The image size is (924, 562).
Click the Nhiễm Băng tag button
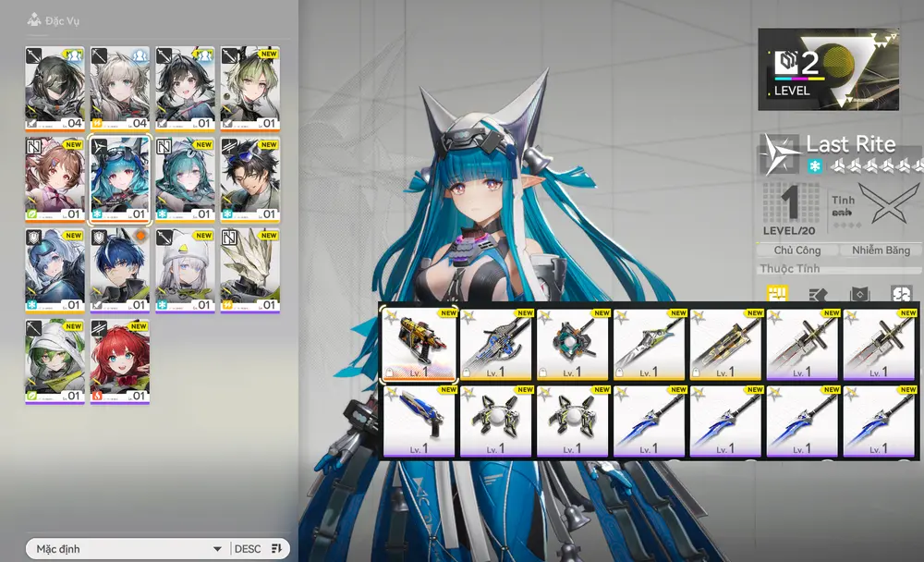tap(881, 250)
